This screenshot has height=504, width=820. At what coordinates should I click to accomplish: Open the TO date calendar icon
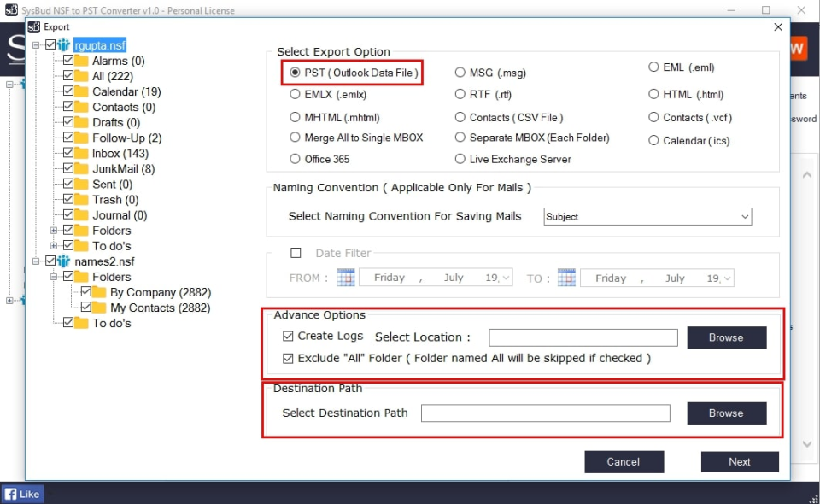pyautogui.click(x=566, y=278)
